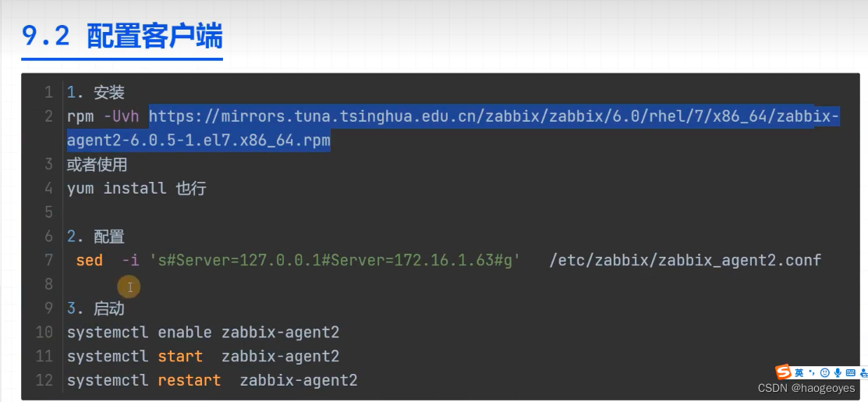Open the emoji smiley face panel
Screen dimensions: 868x402
pyautogui.click(x=825, y=372)
